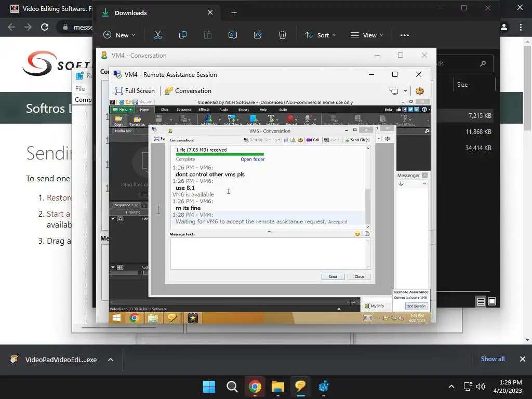Click the File Explorer icon in host taskbar
Viewport: 532px width, 399px height.
277,387
